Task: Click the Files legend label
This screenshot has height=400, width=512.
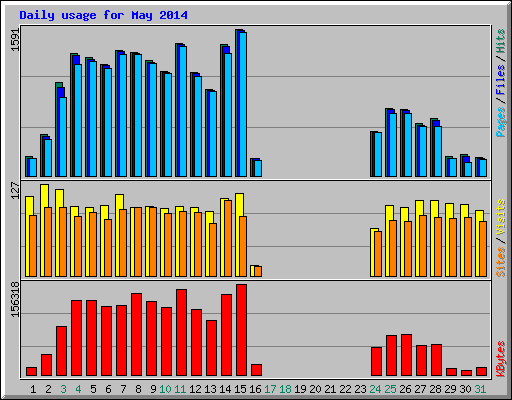Action: tap(501, 80)
